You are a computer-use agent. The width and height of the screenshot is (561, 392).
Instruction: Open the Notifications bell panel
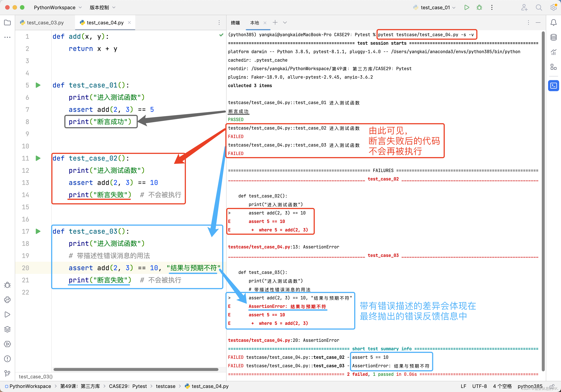tap(553, 23)
